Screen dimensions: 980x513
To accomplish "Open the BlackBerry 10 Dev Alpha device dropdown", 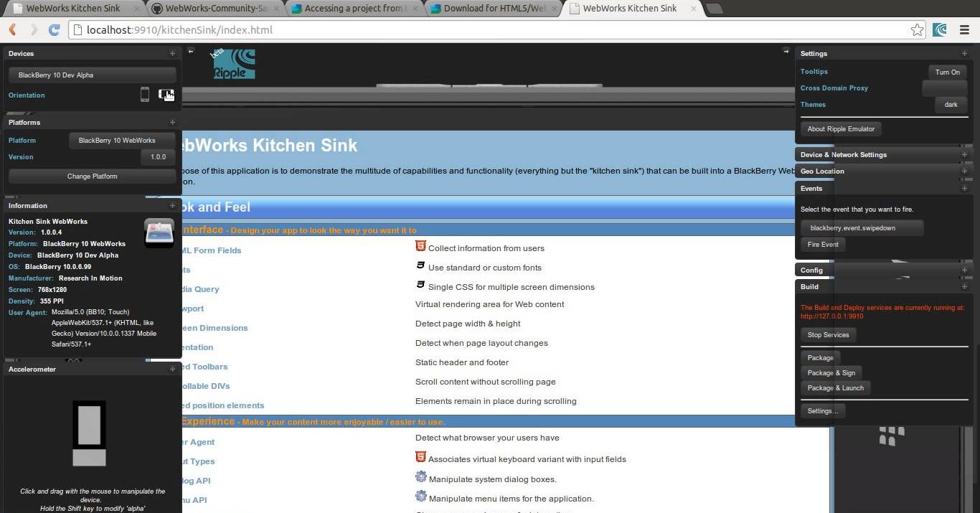I will tap(92, 75).
